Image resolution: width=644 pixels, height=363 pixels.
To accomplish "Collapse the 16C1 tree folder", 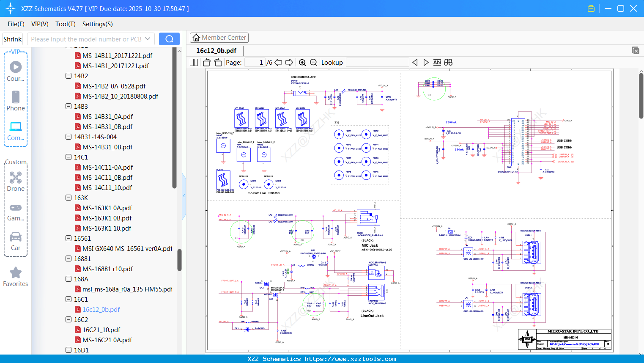I will click(x=69, y=300).
